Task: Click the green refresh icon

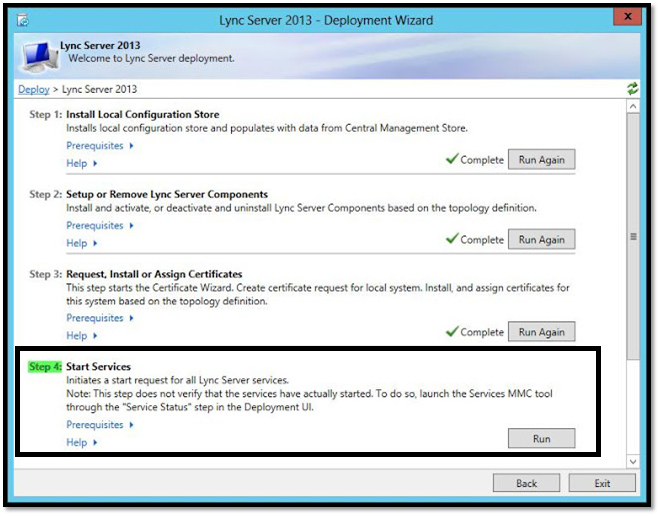Action: coord(632,89)
